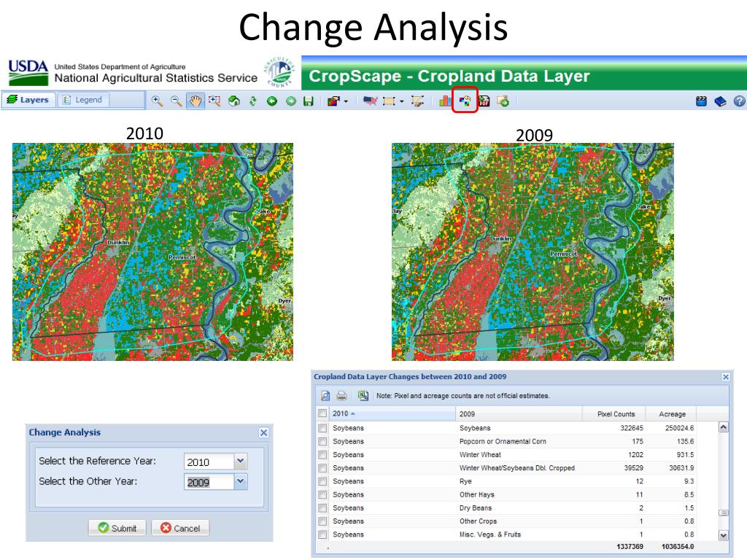The image size is (747, 560).
Task: Close the Change Analysis dialog
Action: (263, 432)
